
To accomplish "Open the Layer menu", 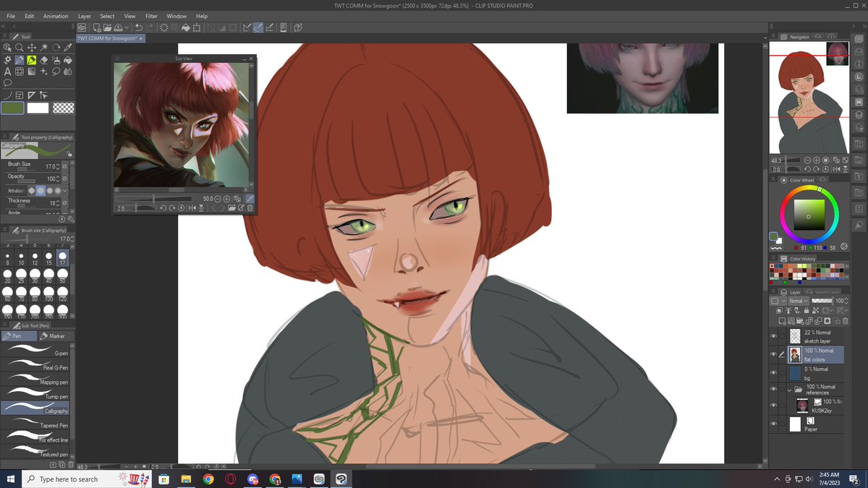I will (x=85, y=16).
